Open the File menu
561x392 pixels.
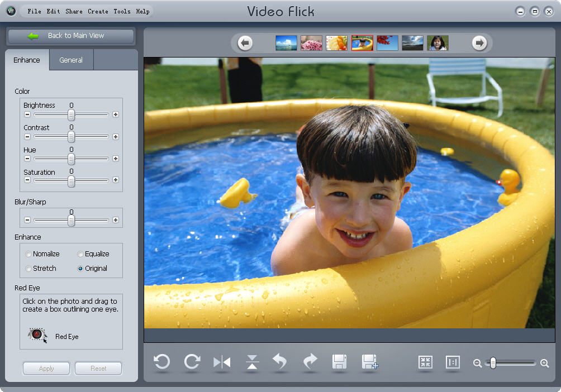(x=34, y=11)
